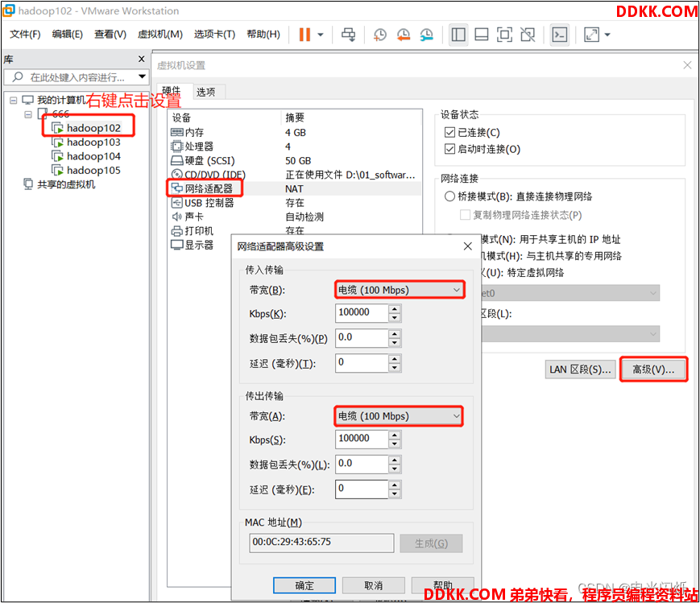The image size is (700, 603).
Task: Select hadoop103 in the library
Action: click(x=93, y=142)
